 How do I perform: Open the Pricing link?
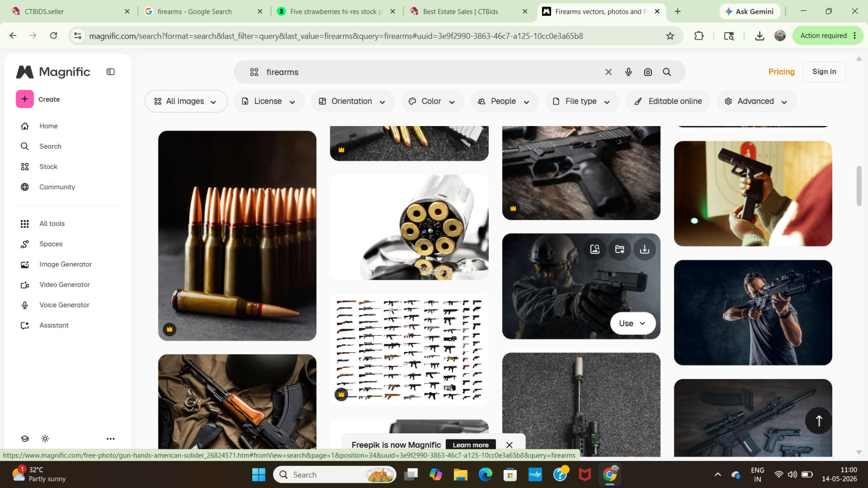781,72
